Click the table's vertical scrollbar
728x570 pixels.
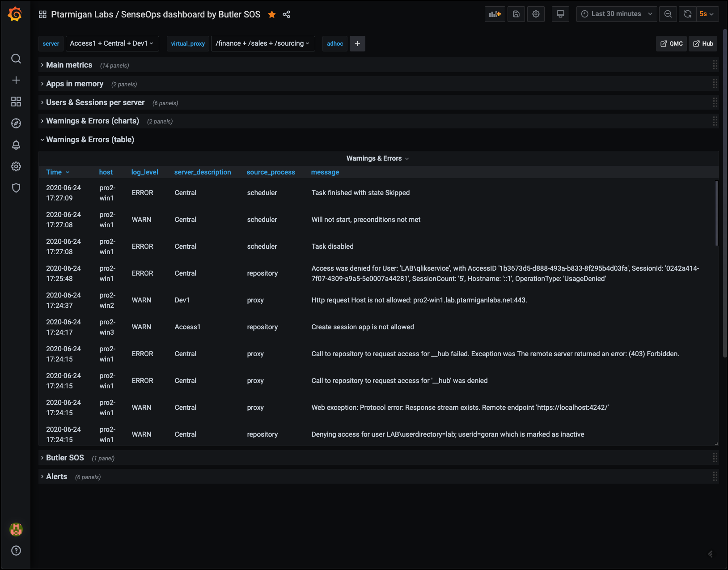tap(716, 213)
